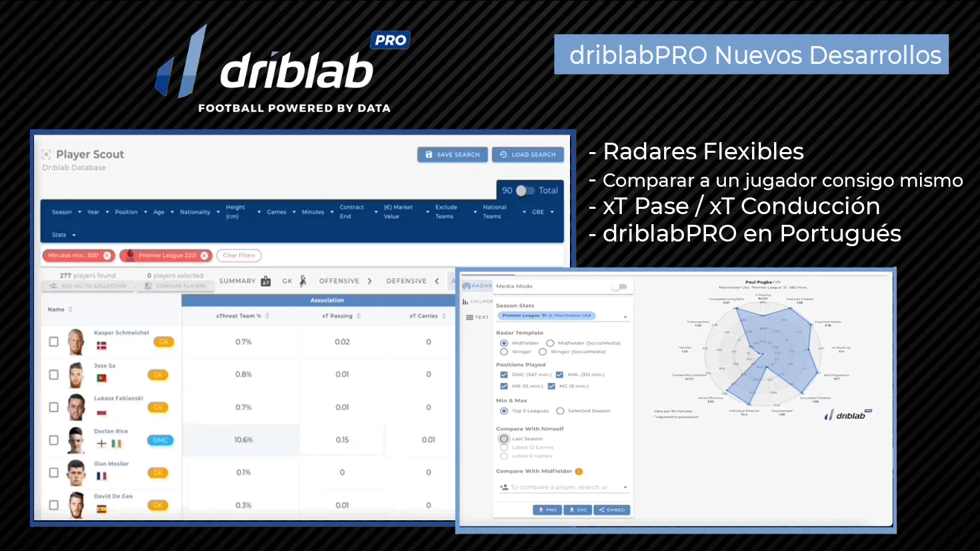Click the Poland flag under Lukasz Fabianski
Image resolution: width=980 pixels, height=551 pixels.
[x=101, y=412]
